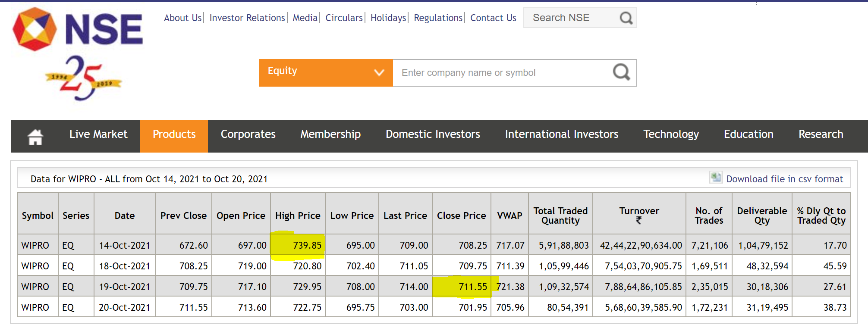Viewport: 868px width, 331px height.
Task: Open the Technology menu
Action: 671,134
